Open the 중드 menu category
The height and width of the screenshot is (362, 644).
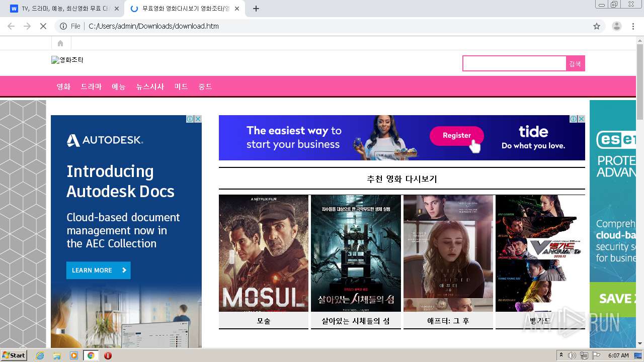click(205, 86)
